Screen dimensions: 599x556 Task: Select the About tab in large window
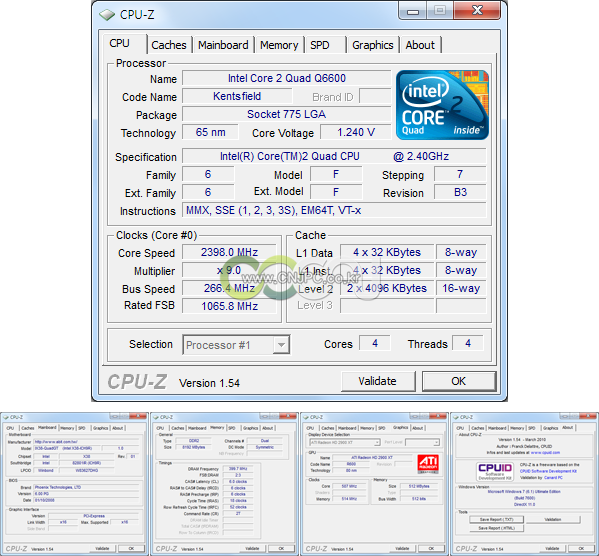click(420, 45)
